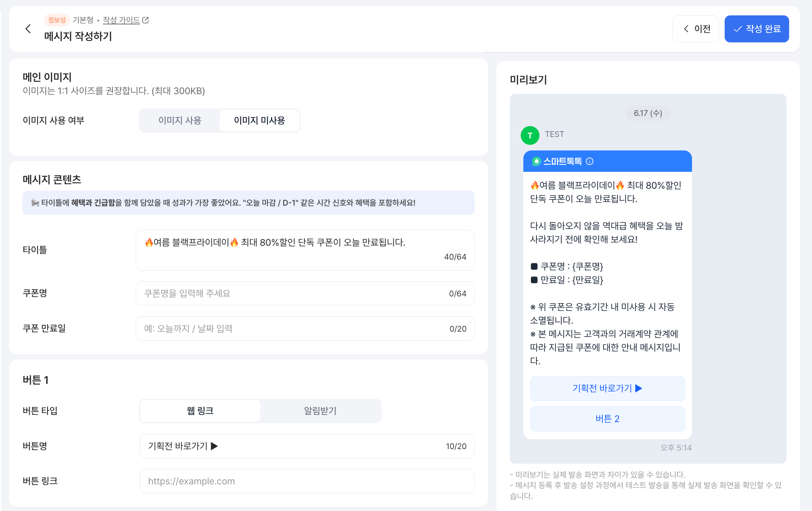812x511 pixels.
Task: Click the 이전 button
Action: click(695, 29)
